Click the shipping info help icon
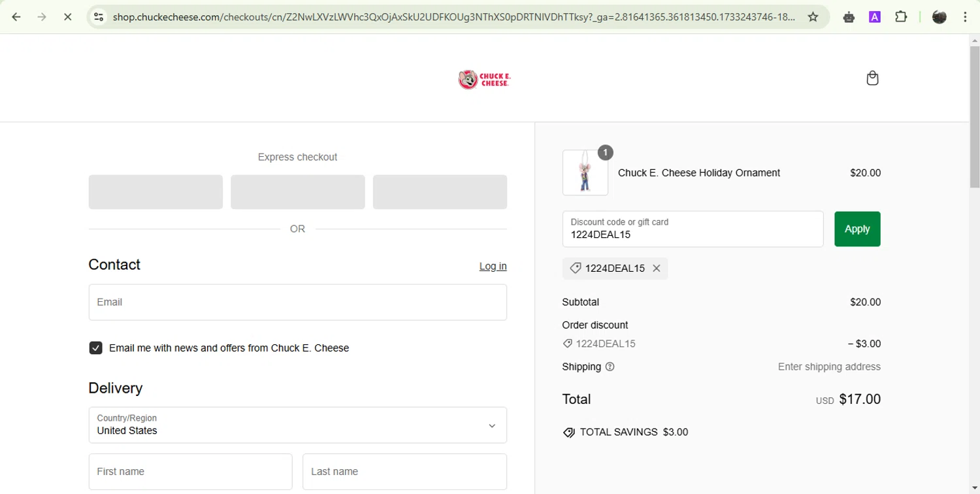980x494 pixels. pos(610,367)
